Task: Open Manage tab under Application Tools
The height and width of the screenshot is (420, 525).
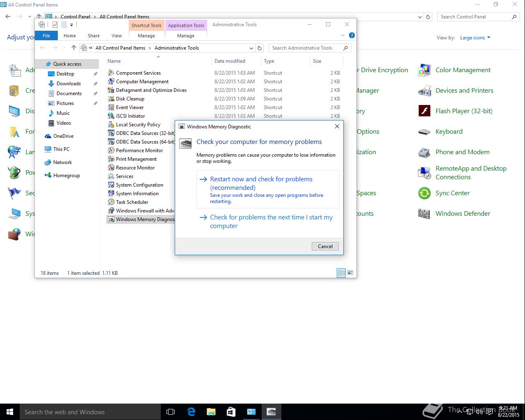Action: [186, 36]
